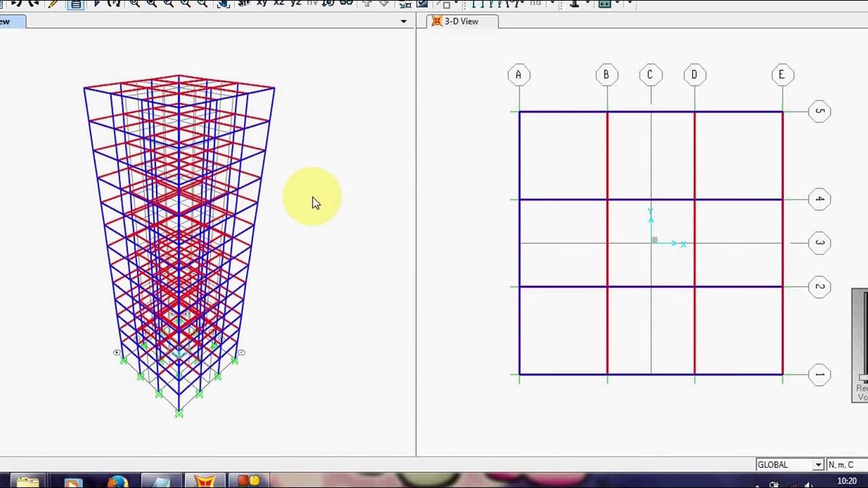The width and height of the screenshot is (868, 488).
Task: Select the pencil edit tool in toolbar
Action: coord(53,3)
